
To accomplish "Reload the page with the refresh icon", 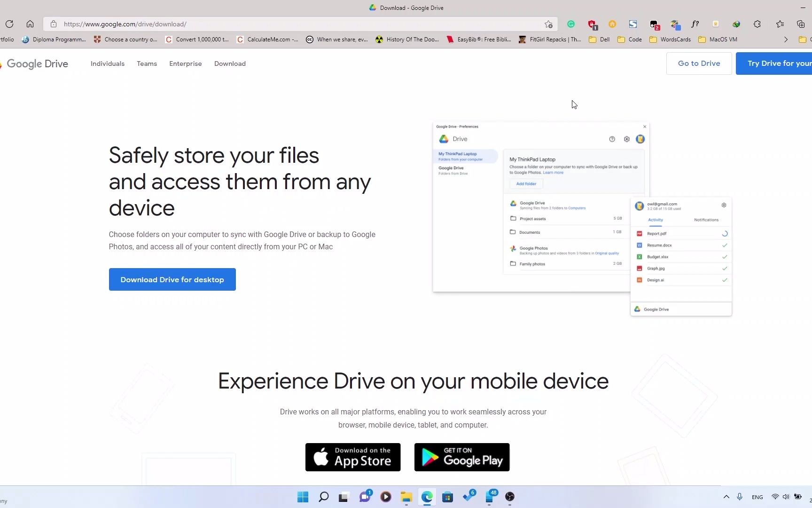I will [9, 24].
